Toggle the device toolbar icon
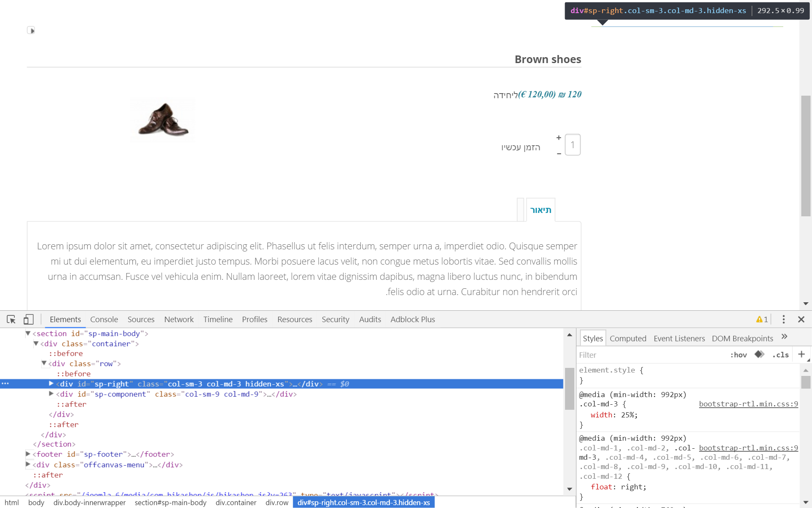 pos(28,319)
